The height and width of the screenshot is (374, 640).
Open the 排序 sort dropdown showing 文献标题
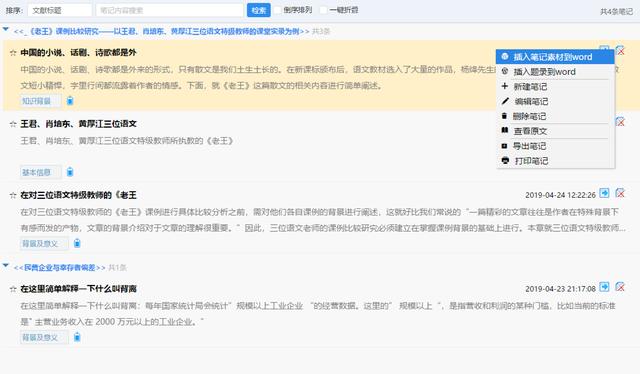60,10
